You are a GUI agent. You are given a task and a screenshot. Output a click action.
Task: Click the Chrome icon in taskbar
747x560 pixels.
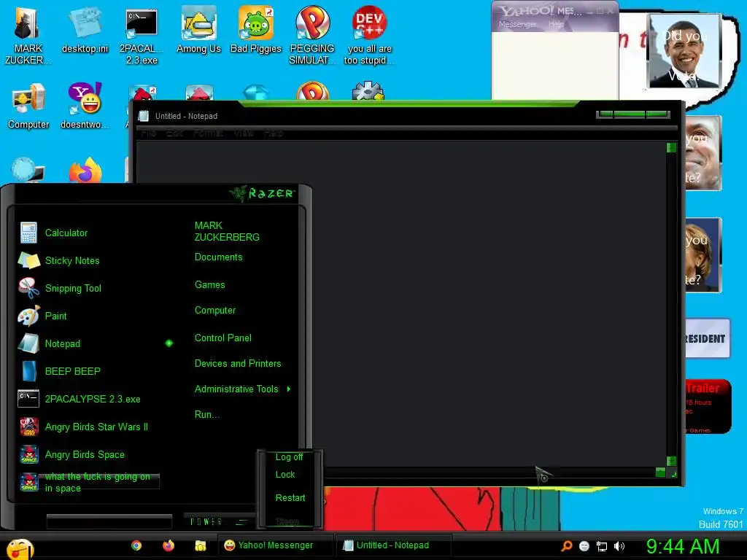click(x=136, y=545)
